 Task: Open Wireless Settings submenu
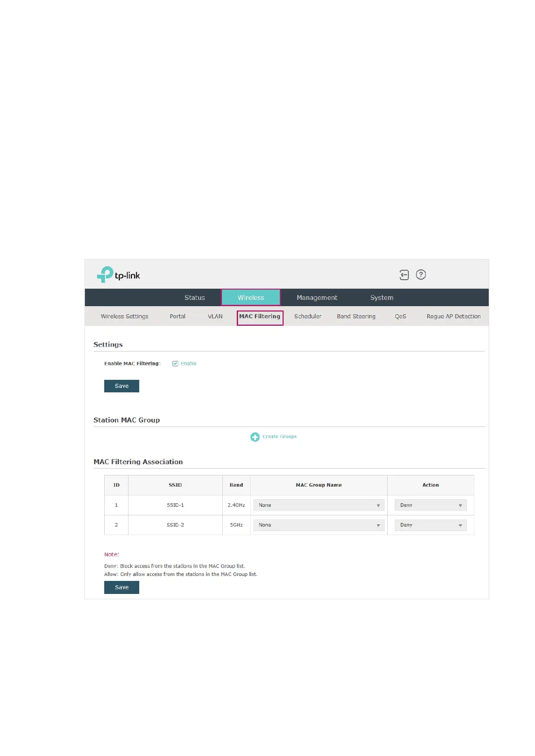124,316
